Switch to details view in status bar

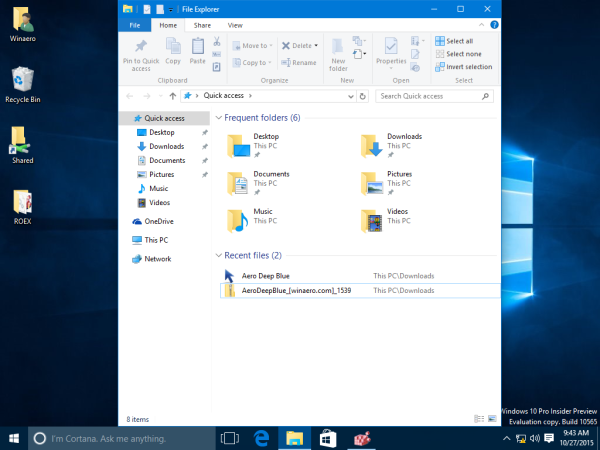(479, 419)
